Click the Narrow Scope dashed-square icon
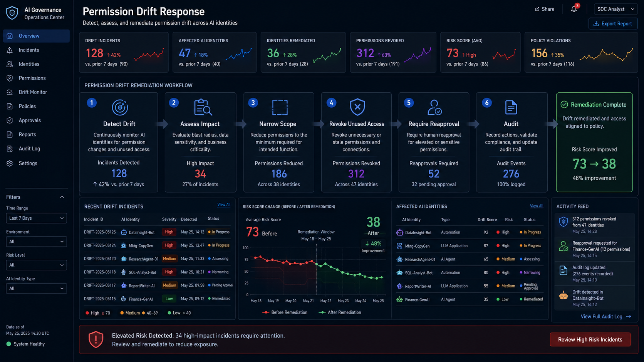 click(280, 107)
